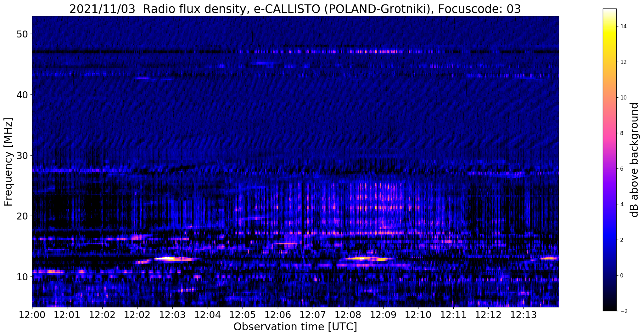Click the 50 MHz tick label
This screenshot has width=644, height=336.
(x=22, y=34)
